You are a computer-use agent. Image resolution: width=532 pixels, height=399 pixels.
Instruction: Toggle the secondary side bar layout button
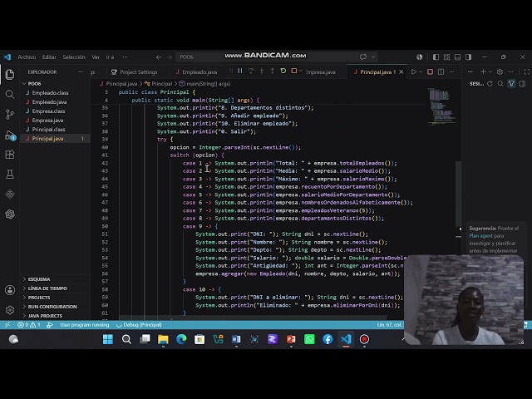[468, 57]
